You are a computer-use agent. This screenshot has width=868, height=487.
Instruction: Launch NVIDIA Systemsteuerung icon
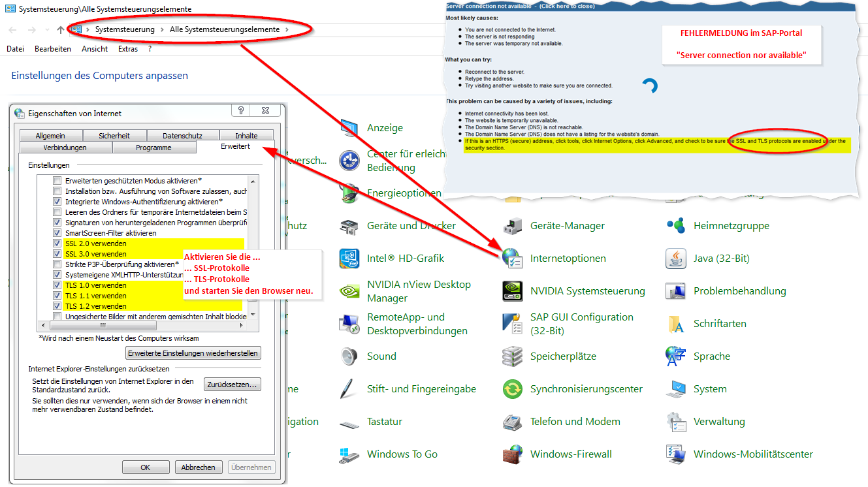click(x=513, y=291)
